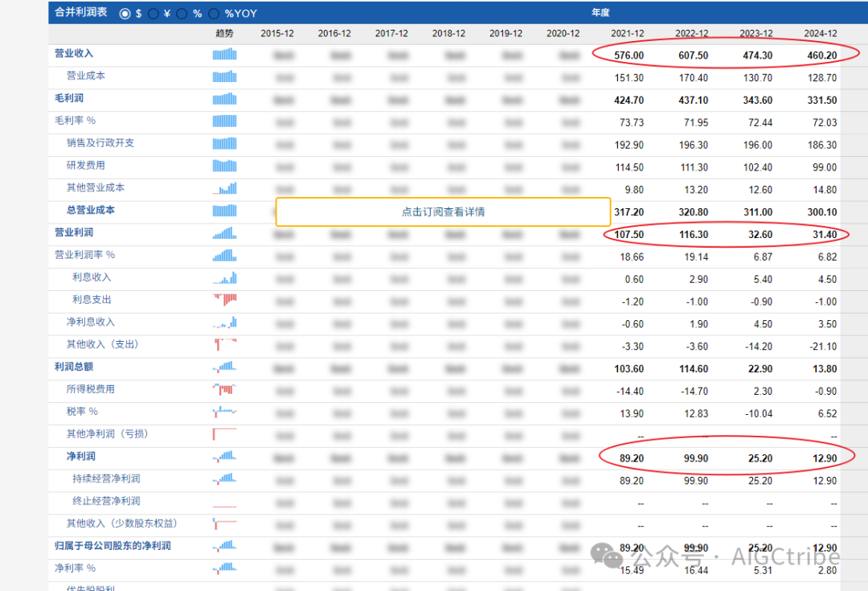Select the ¥ currency radio button

[154, 14]
